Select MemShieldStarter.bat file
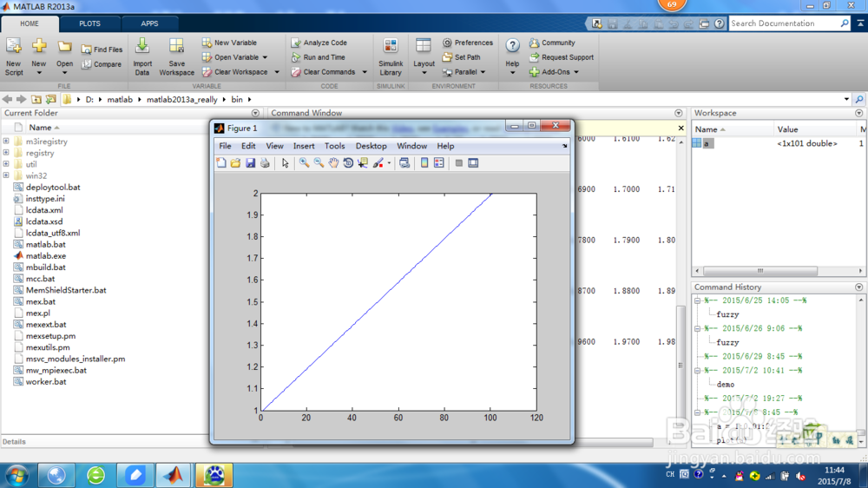Screen dimensions: 868x488 click(x=66, y=290)
